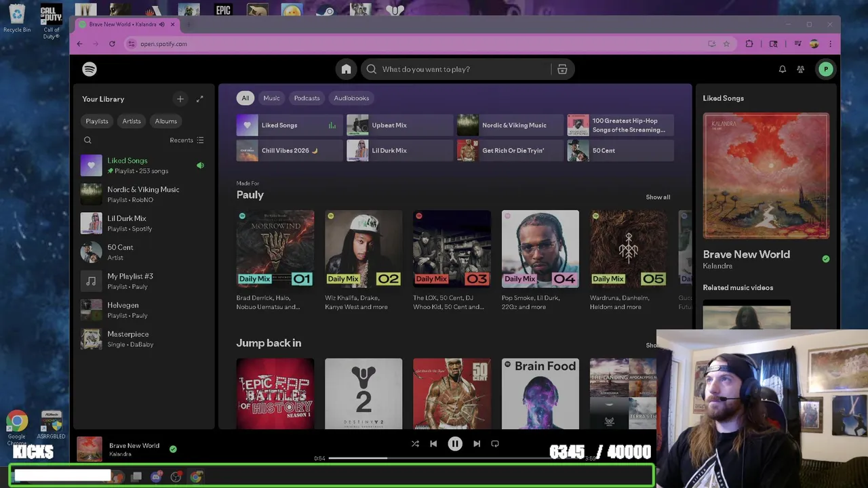Open Discord from the taskbar
This screenshot has width=868, height=488.
[157, 477]
